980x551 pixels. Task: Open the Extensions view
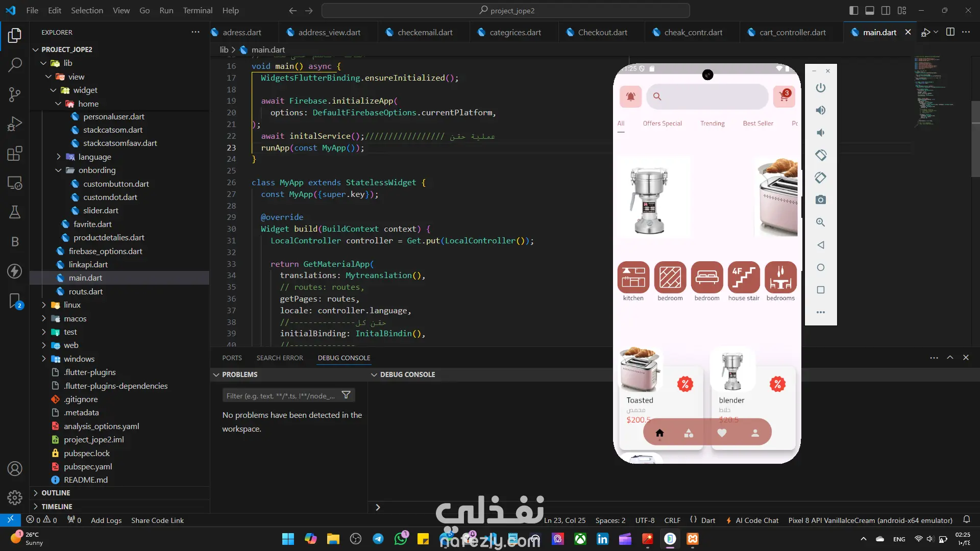[x=15, y=154]
